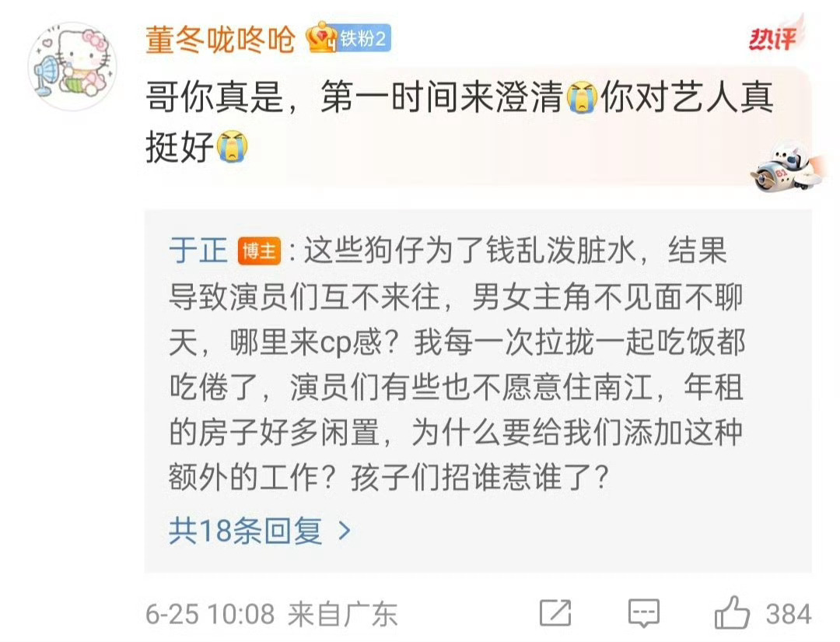The height and width of the screenshot is (642, 840).
Task: Tap the 6-25 10:08 timestamp
Action: [x=210, y=614]
